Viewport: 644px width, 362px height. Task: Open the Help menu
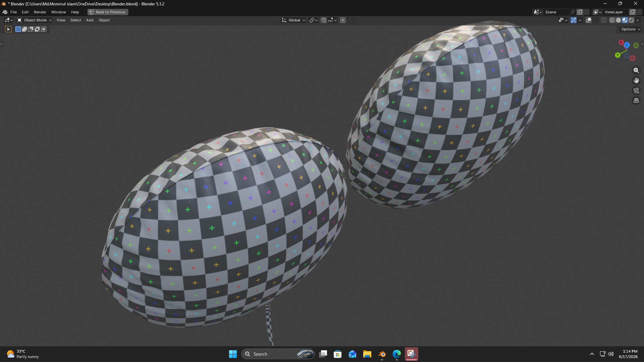75,12
